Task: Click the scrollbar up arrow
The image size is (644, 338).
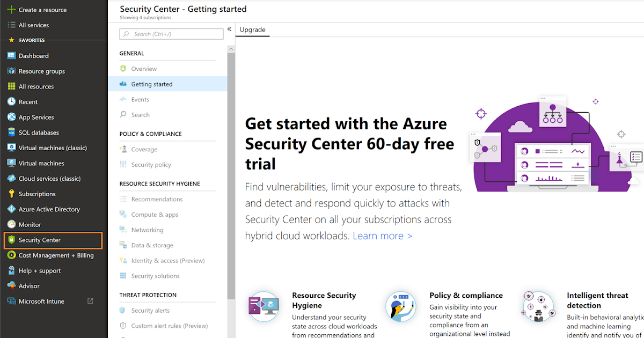Action: 231,48
